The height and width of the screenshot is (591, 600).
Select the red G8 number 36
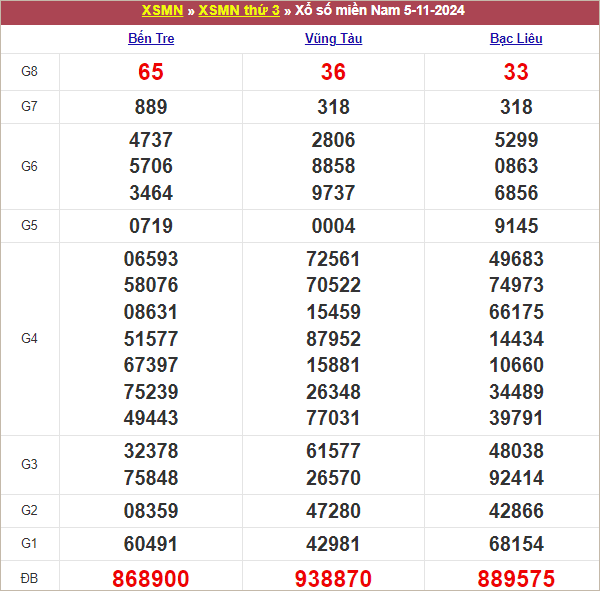tap(333, 72)
